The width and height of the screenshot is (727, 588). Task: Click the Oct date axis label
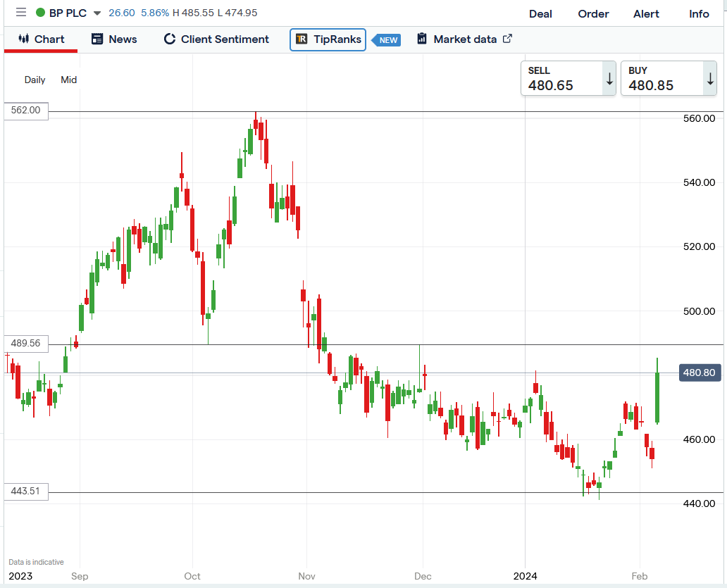click(192, 577)
